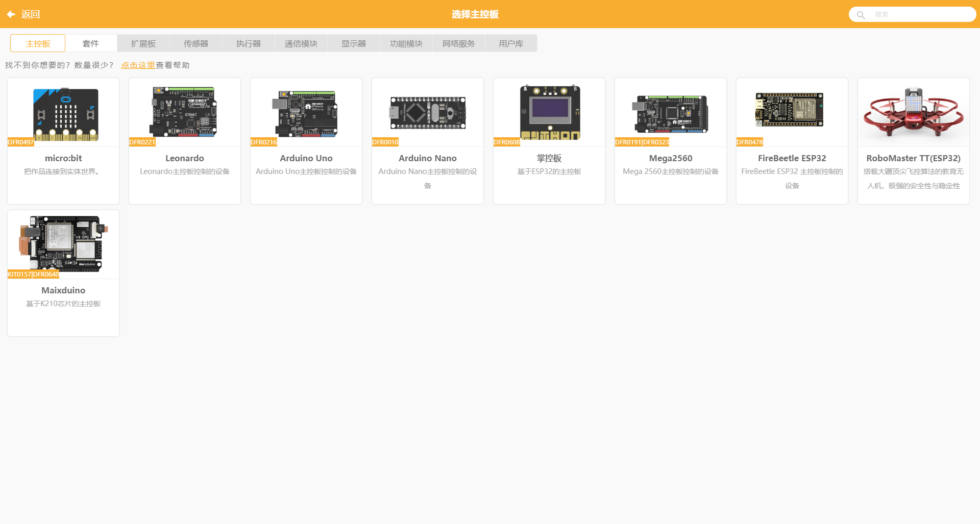Click the Arduino Uno title text
Viewport: 980px width, 524px height.
point(306,158)
